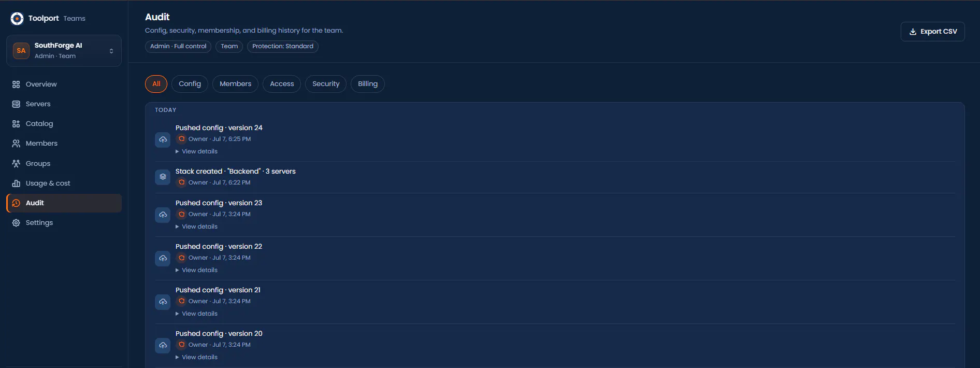
Task: Click the Catalog icon in sidebar
Action: coord(16,124)
